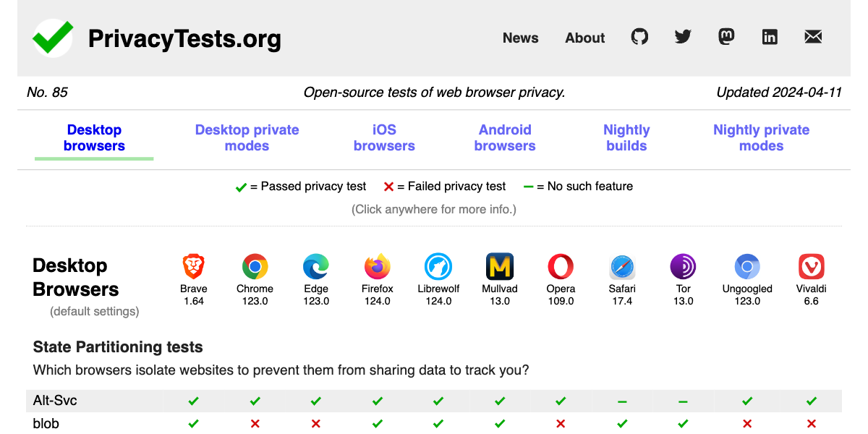Switch to the Desktop browsers tab

click(x=94, y=138)
